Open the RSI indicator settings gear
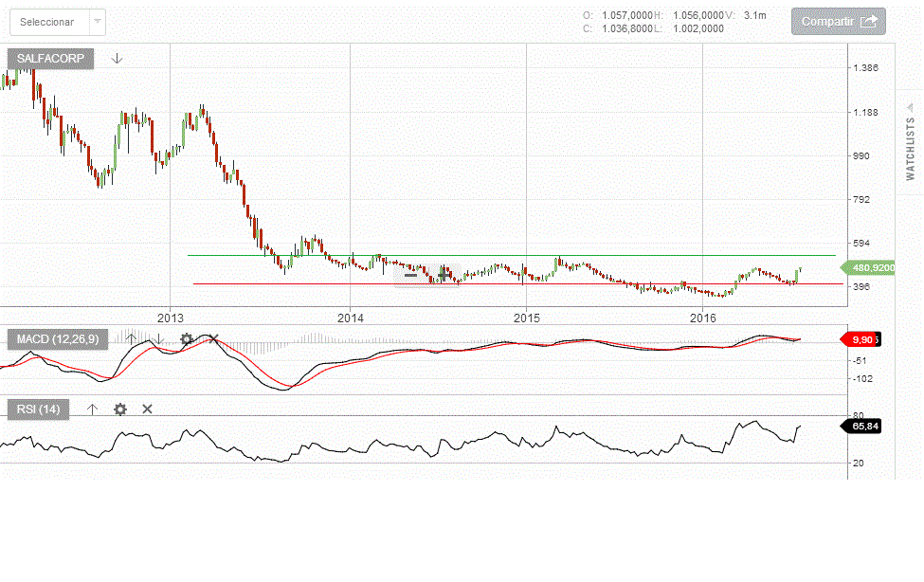924x582 pixels. click(x=119, y=409)
